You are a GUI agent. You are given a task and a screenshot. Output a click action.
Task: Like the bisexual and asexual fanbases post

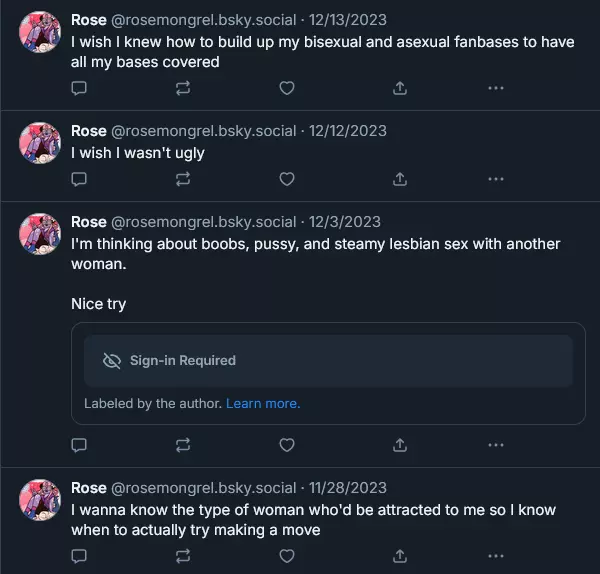[287, 88]
